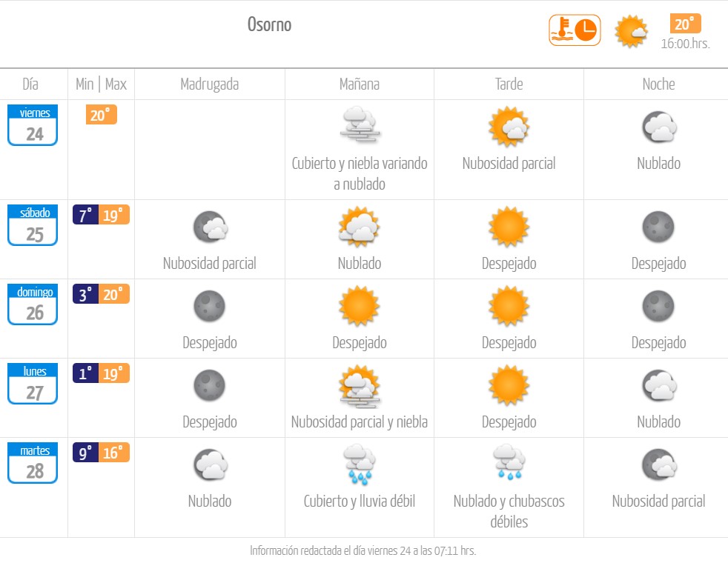
Task: Click the sábado Noche clear moon icon
Action: point(658,227)
